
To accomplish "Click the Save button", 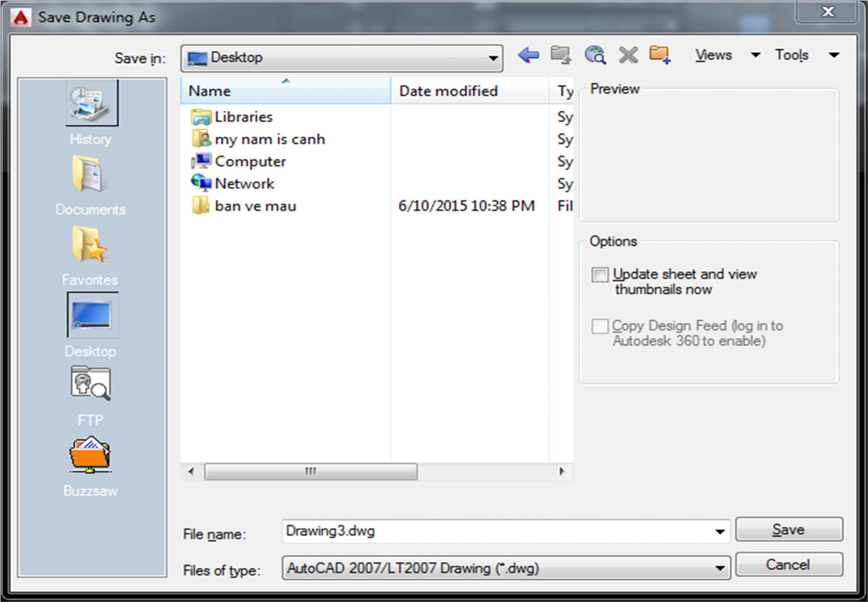I will 788,529.
